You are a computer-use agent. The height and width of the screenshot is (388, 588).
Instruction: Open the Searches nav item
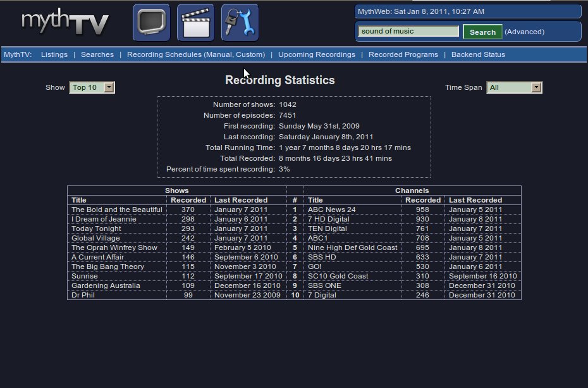pyautogui.click(x=97, y=54)
